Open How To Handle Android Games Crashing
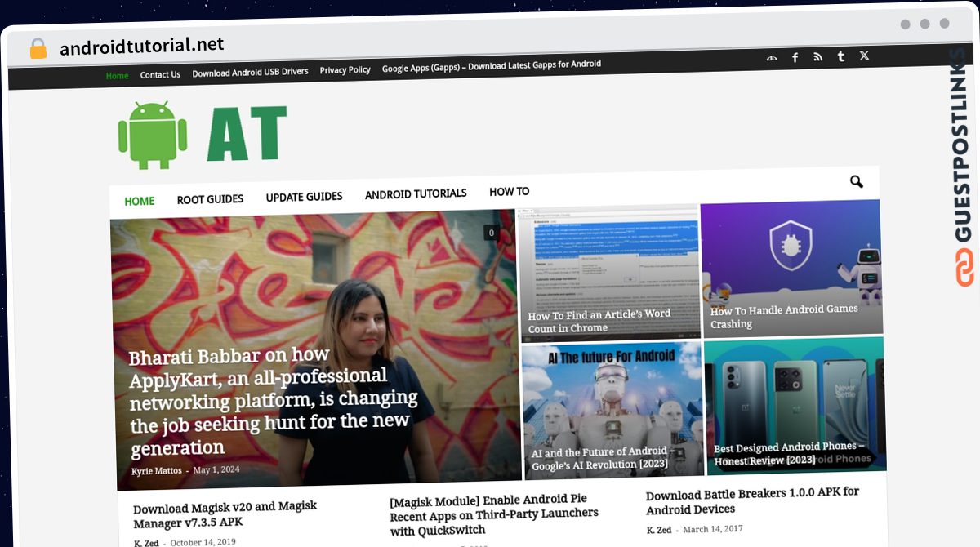980x547 pixels. coord(784,317)
